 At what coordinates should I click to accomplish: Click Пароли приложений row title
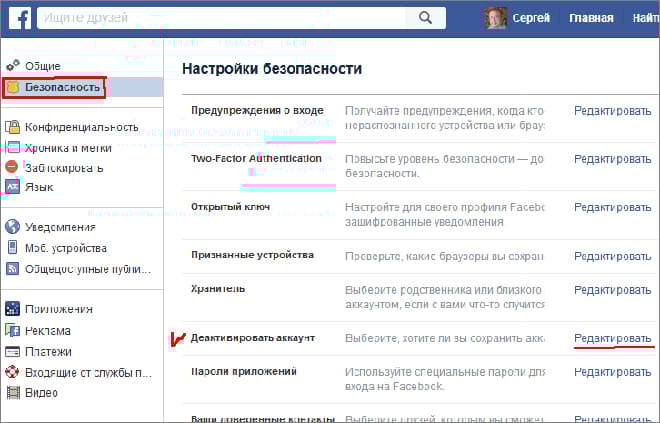coord(244,372)
